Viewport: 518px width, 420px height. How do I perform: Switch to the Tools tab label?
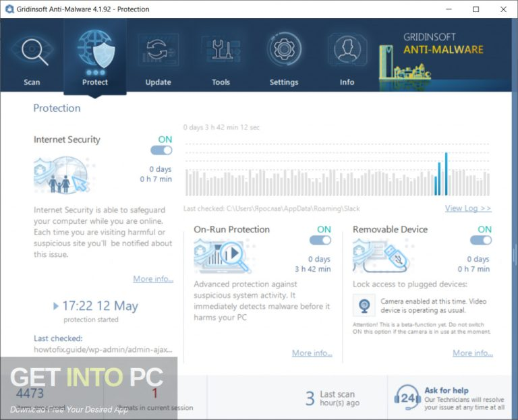pos(221,82)
